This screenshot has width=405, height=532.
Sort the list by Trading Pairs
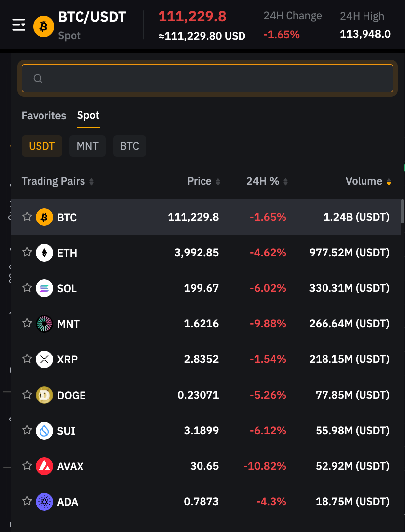point(91,182)
